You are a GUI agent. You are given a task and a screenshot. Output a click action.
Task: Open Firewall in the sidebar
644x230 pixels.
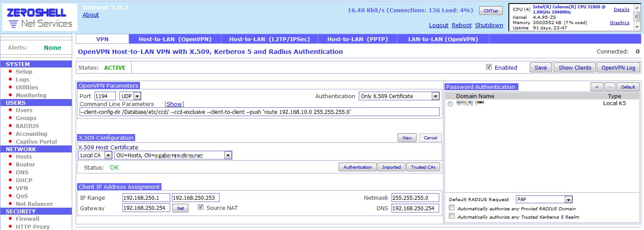click(x=28, y=219)
